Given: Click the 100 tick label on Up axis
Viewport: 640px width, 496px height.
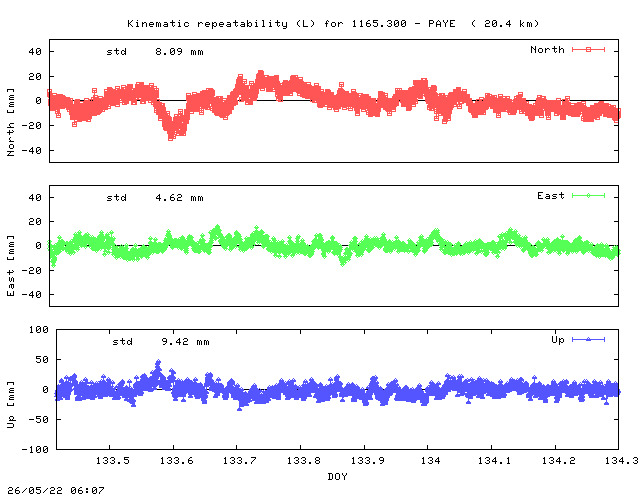Looking at the screenshot, I should pos(38,329).
